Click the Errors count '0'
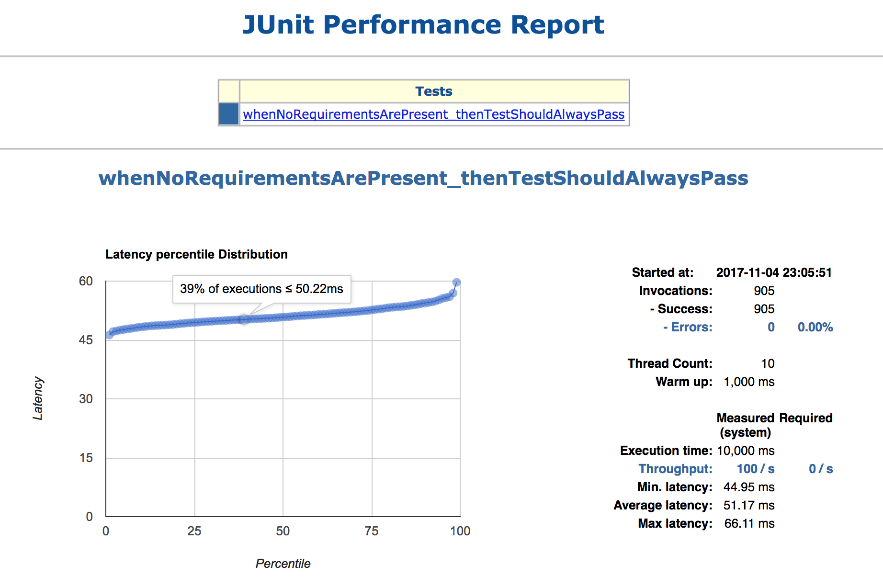883x588 pixels. 771,327
